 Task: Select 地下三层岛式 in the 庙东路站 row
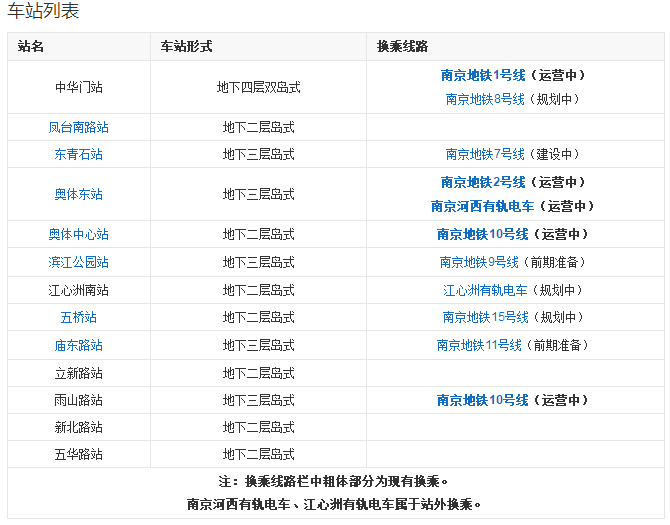click(259, 345)
